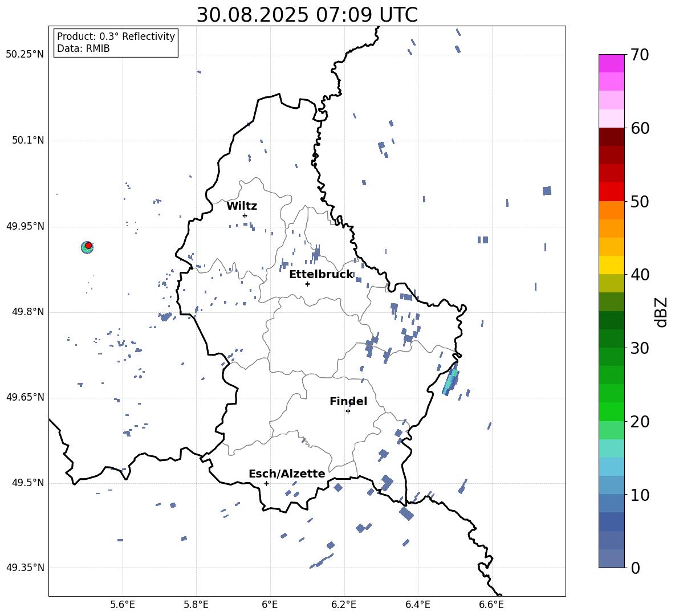Click the colorbar value 0
The image size is (675, 616).
coord(635,568)
